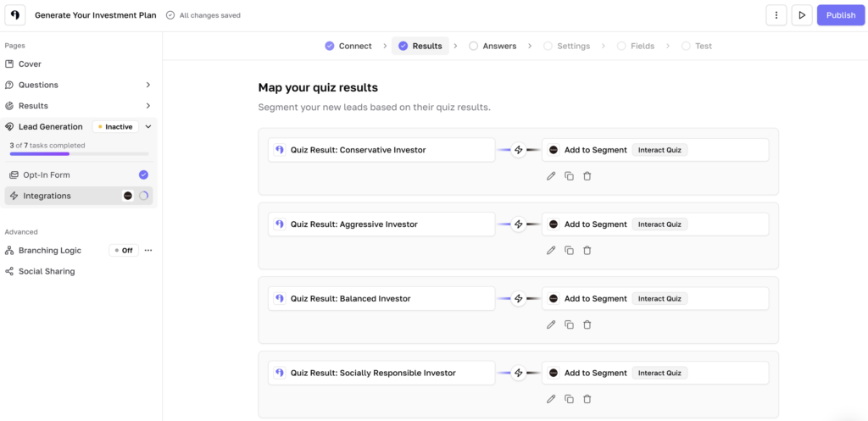Screen dimensions: 868x421
Task: Duplicate the Aggressive Investor mapping
Action: click(x=569, y=250)
